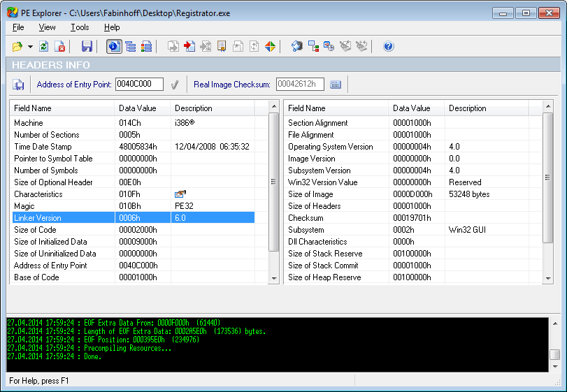Screen dimensions: 567x392
Task: Click the grayed page with pencil toolbar icon
Action: 238,46
